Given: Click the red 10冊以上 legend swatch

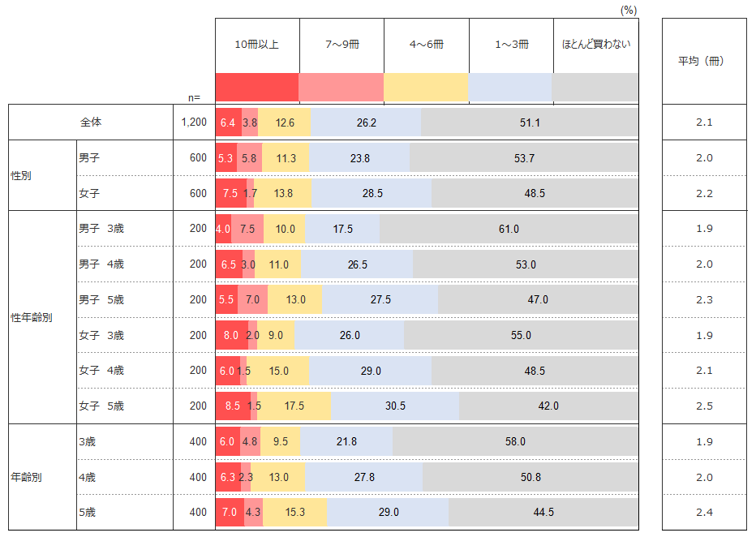Looking at the screenshot, I should pos(257,87).
